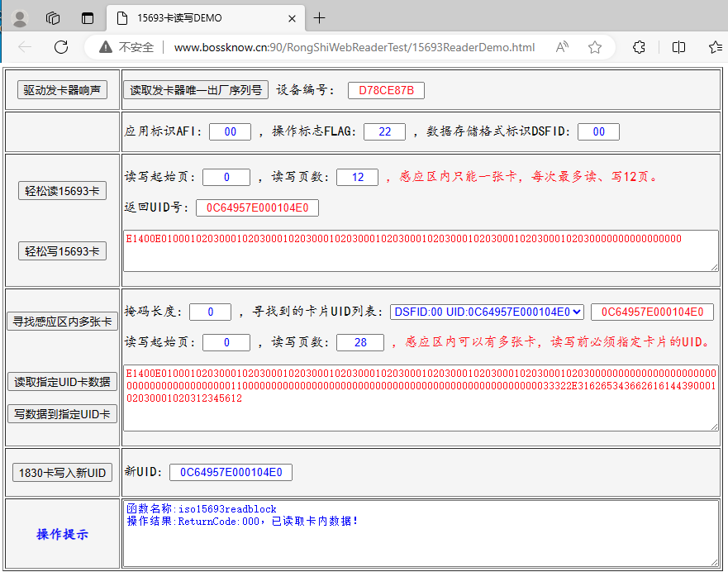The height and width of the screenshot is (572, 728).
Task: Click the 操作提示 result text area
Action: [421, 533]
